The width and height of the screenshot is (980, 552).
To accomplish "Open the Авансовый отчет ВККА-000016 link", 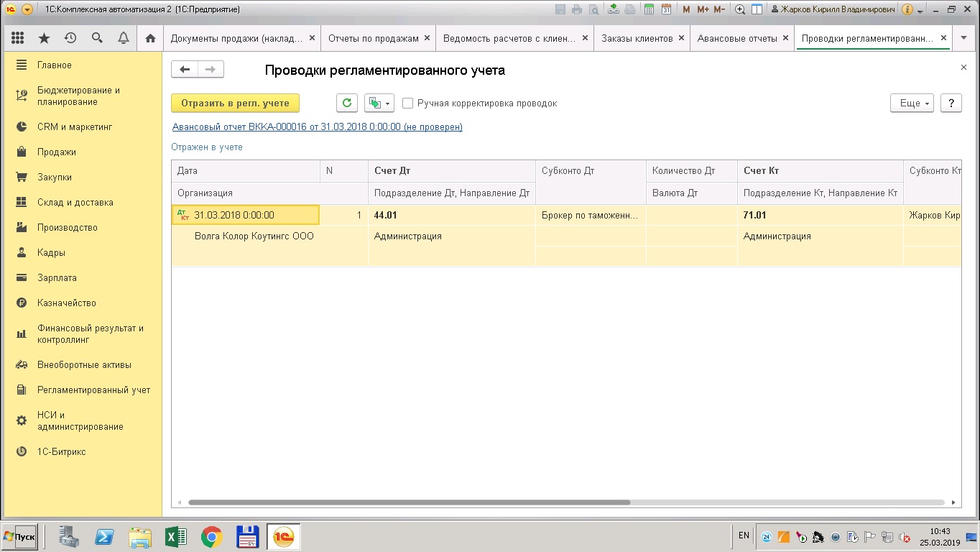I will [x=317, y=127].
